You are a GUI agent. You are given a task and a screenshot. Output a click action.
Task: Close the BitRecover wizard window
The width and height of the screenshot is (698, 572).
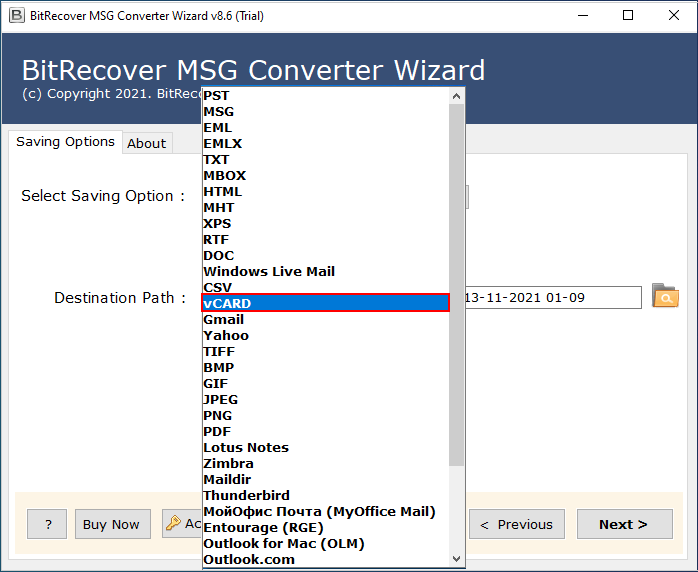pos(674,16)
